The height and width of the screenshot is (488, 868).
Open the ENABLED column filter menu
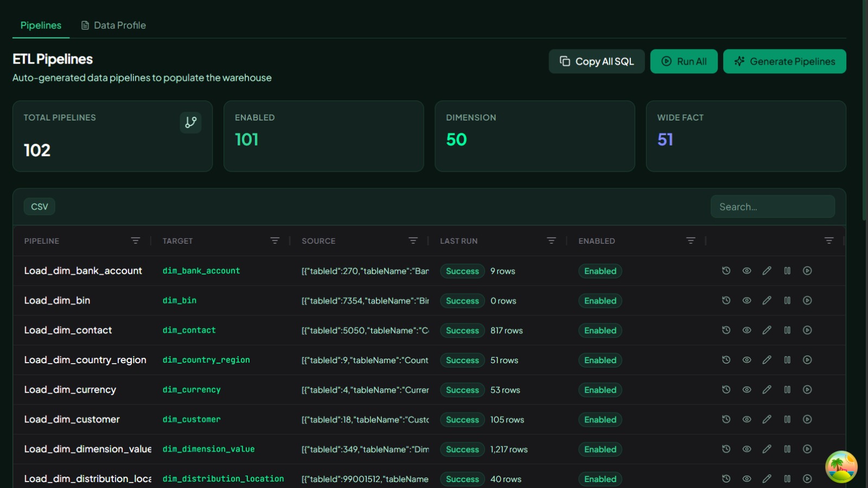pos(691,240)
